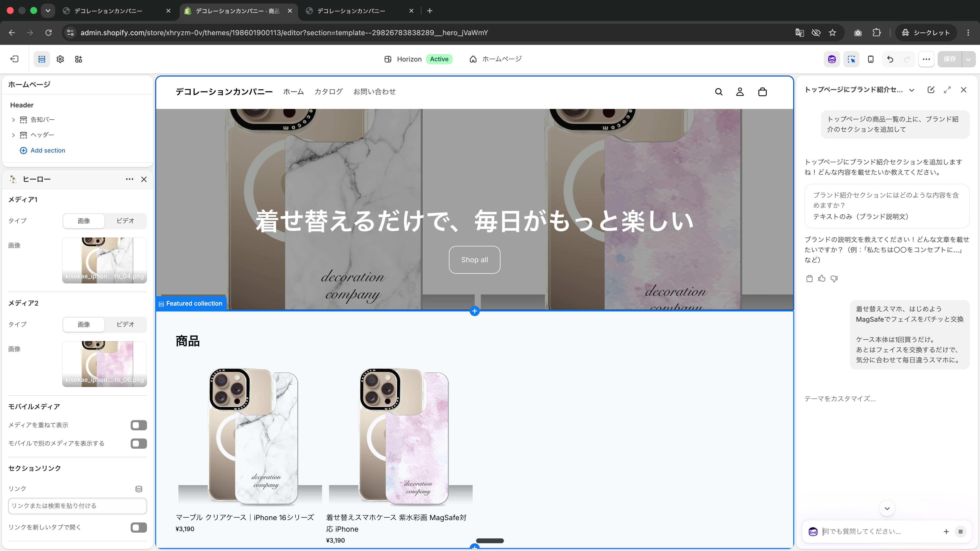Switch to mobile preview icon
The image size is (980, 551).
click(x=871, y=59)
